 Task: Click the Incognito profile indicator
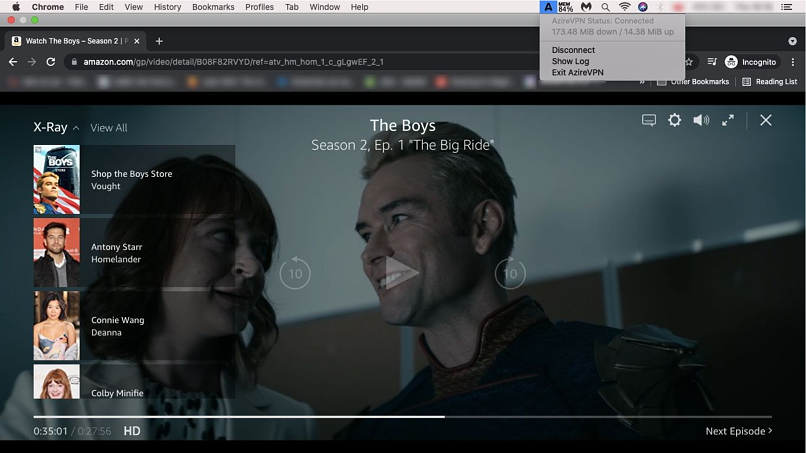click(x=750, y=62)
